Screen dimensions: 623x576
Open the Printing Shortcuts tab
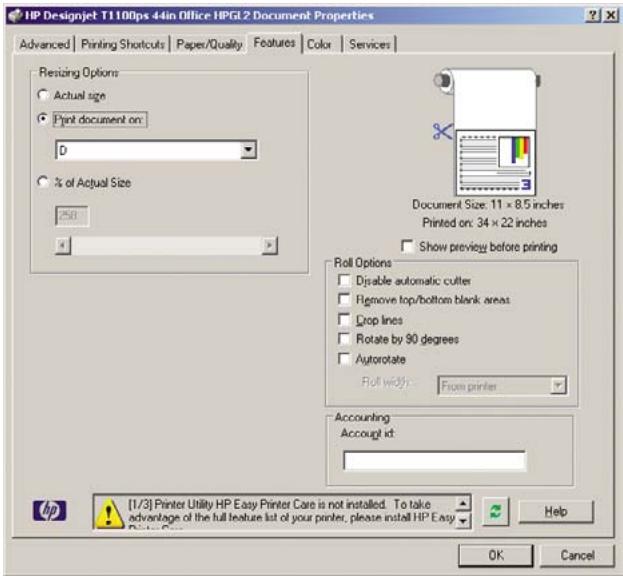pos(123,44)
